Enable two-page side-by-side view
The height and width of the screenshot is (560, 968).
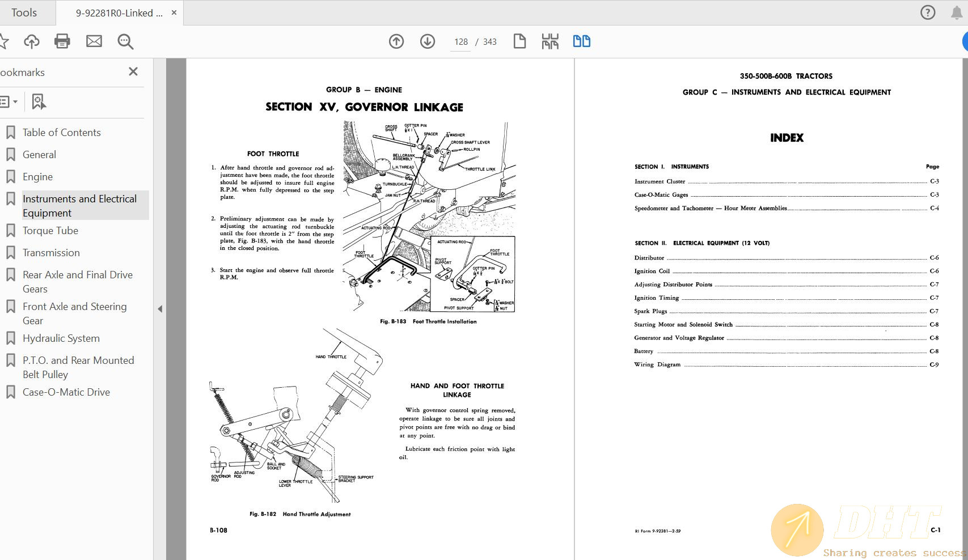(x=581, y=41)
